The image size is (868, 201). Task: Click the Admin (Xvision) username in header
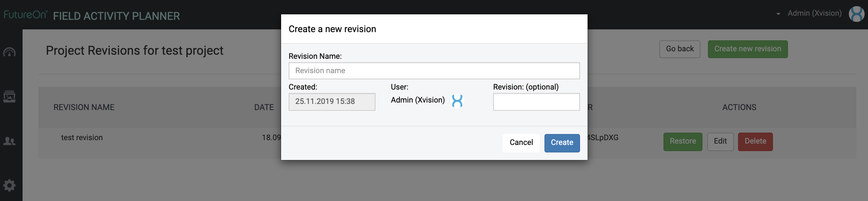coord(814,13)
